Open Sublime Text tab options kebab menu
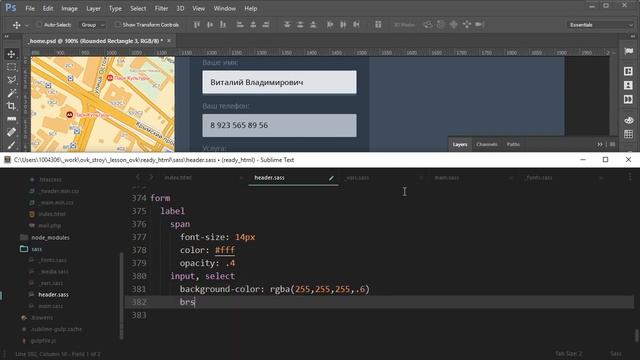640x360 pixels. (x=630, y=177)
